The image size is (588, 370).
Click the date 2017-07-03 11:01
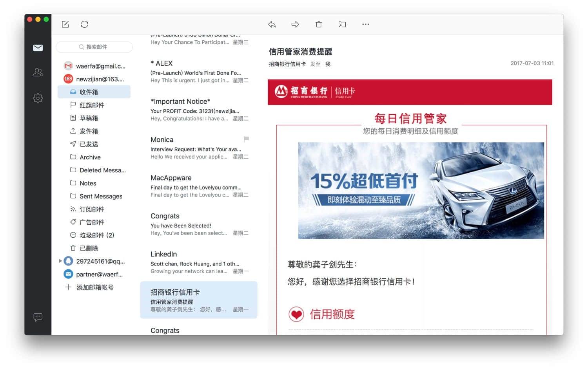(532, 63)
